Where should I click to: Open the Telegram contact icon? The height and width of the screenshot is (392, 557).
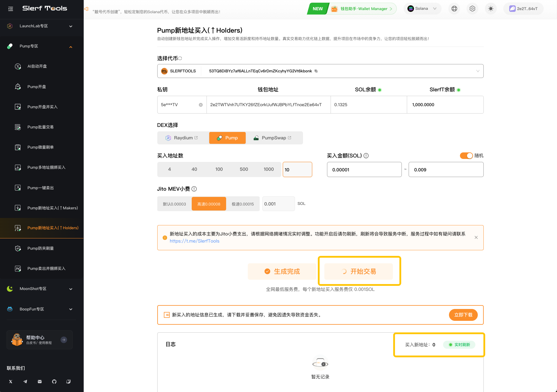[25, 382]
